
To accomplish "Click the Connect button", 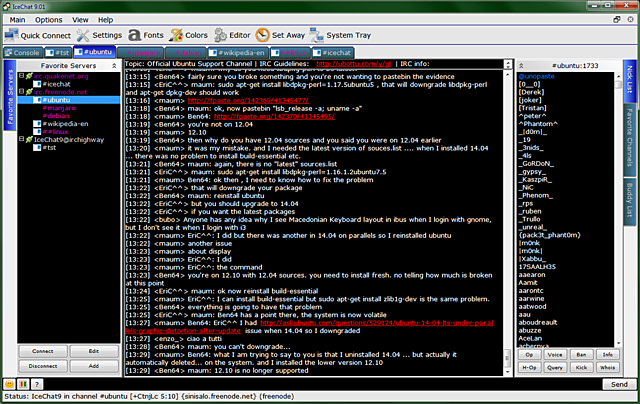I will pos(43,351).
